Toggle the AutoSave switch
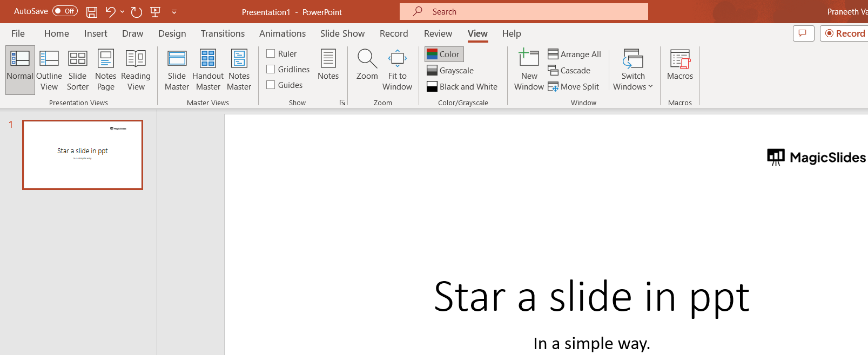 [65, 11]
